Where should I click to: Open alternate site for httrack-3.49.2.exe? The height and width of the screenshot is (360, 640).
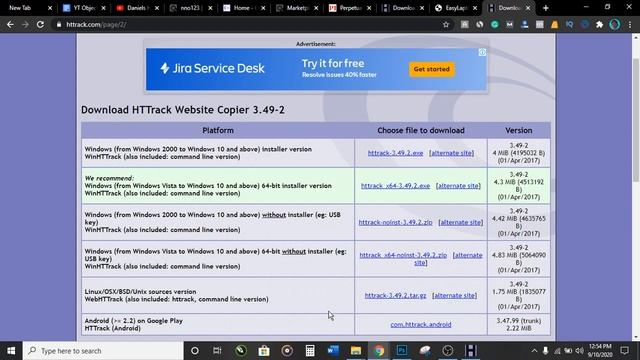[x=451, y=153]
